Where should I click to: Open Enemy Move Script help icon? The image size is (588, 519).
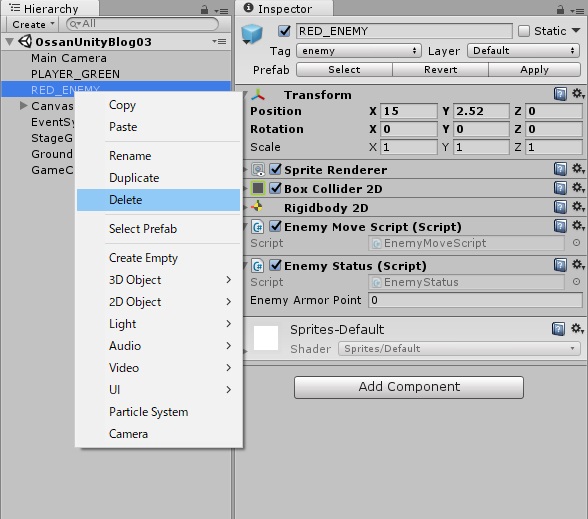560,226
